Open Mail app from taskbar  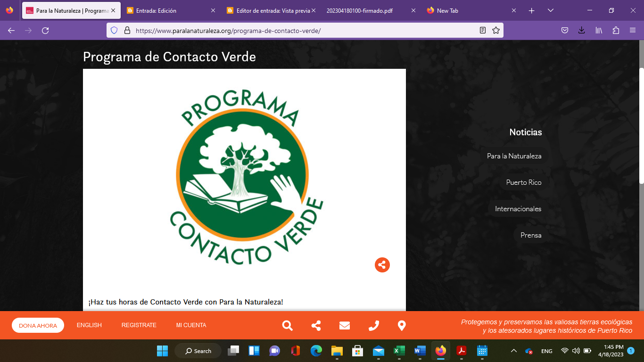[x=379, y=351]
